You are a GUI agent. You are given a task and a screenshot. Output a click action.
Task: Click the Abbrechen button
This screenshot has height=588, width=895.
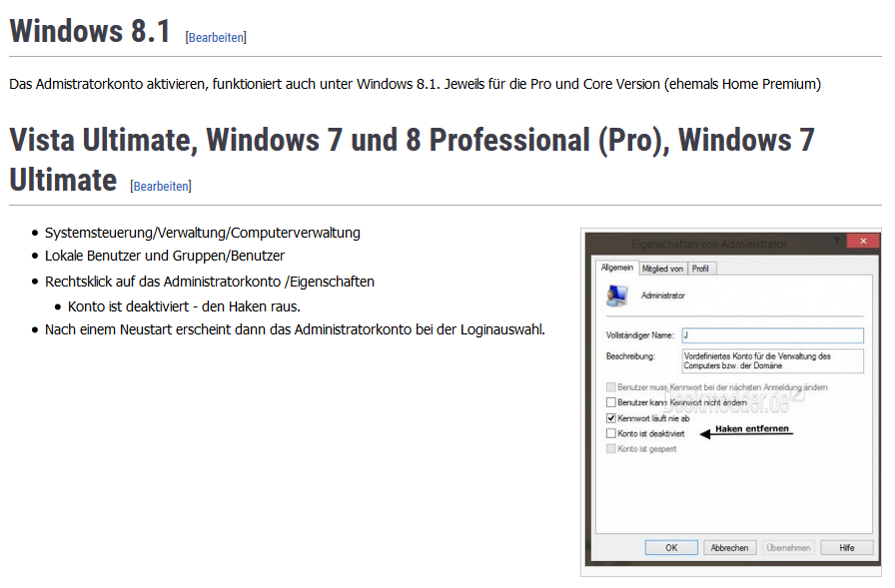tap(729, 547)
